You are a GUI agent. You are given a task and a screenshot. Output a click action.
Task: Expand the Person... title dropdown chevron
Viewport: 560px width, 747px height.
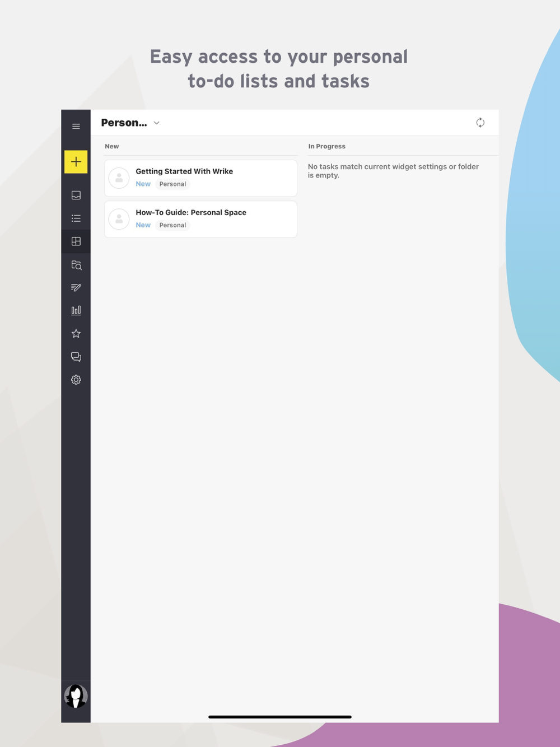[157, 123]
